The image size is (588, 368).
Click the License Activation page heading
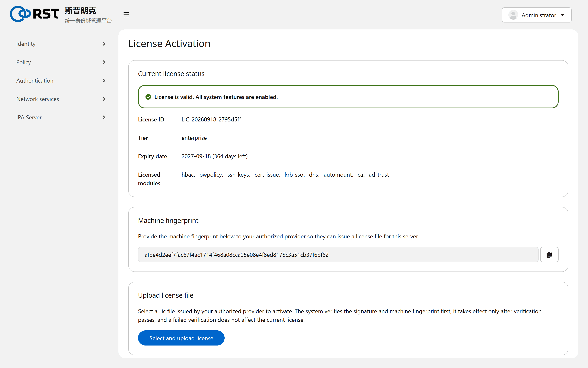click(x=169, y=44)
